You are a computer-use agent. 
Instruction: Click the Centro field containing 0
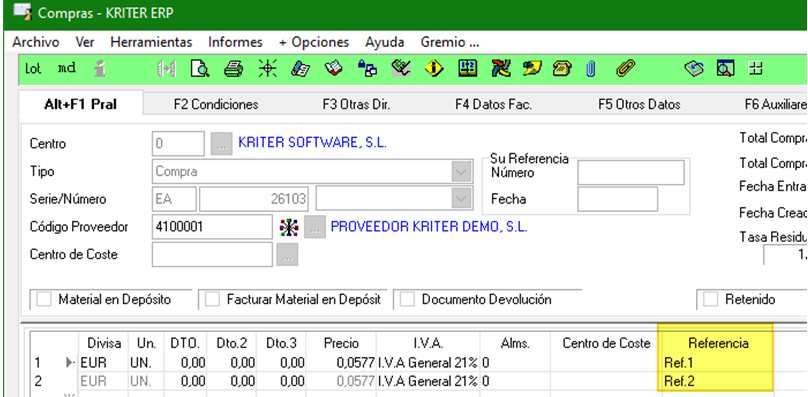coord(178,144)
